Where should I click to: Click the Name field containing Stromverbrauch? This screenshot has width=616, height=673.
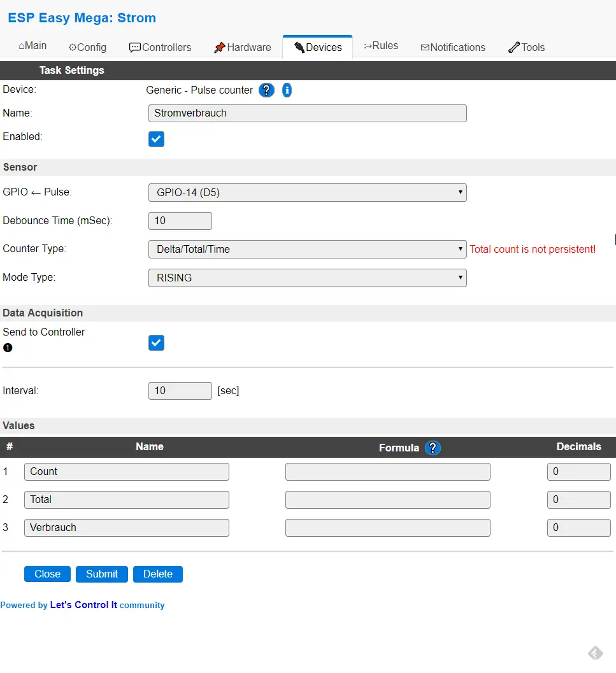(x=307, y=113)
